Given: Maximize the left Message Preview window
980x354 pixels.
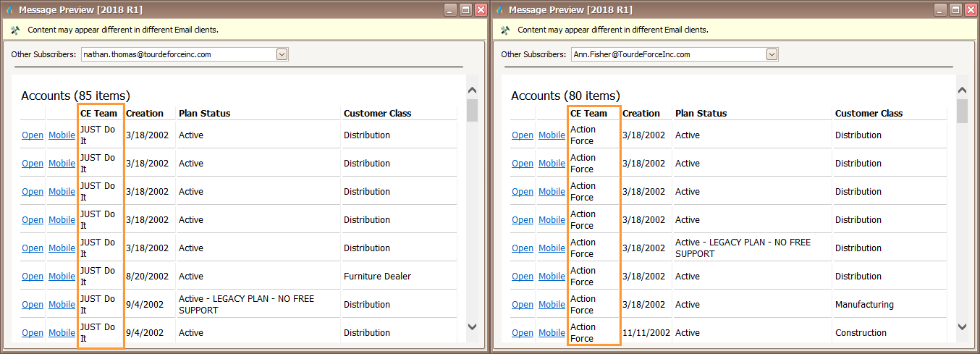Looking at the screenshot, I should [465, 10].
